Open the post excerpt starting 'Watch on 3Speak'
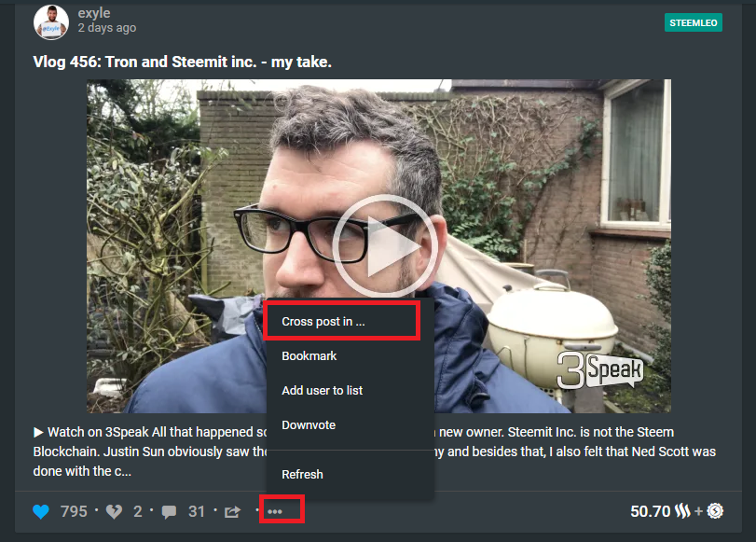Image resolution: width=756 pixels, height=542 pixels. pos(374,452)
